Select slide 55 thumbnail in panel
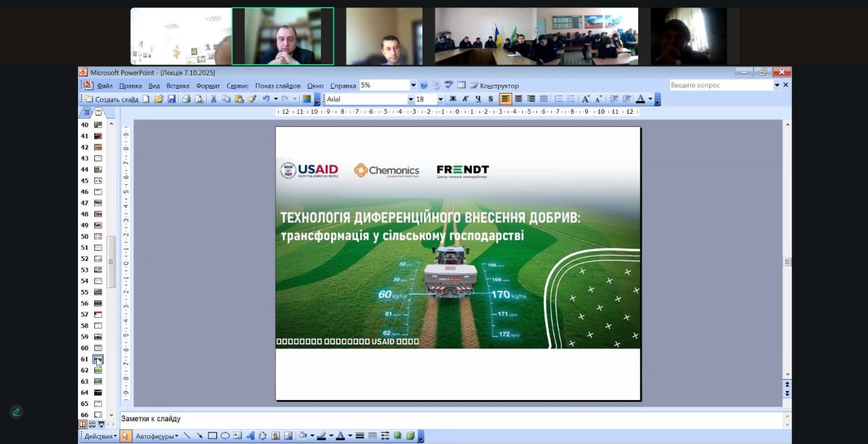The image size is (868, 444). [98, 292]
